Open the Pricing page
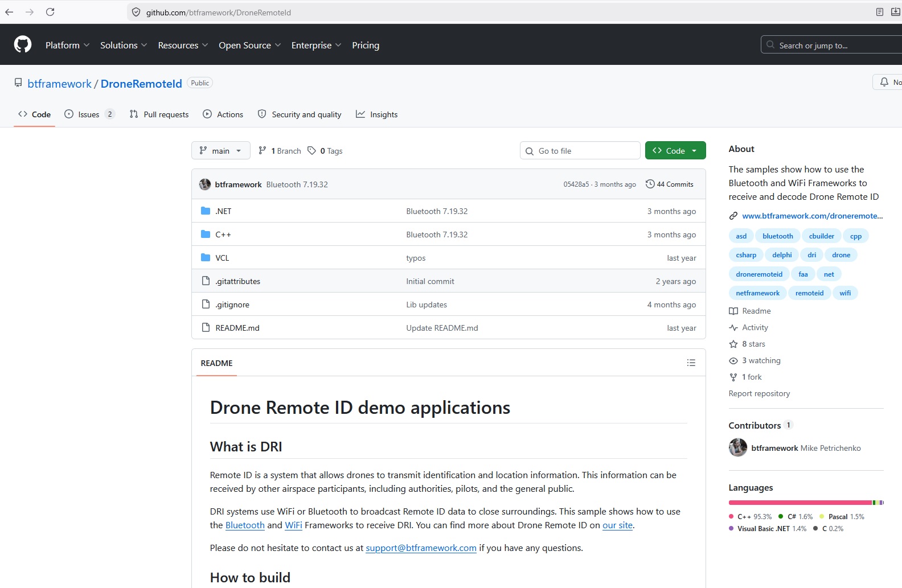Screen dimensions: 902x588 pyautogui.click(x=366, y=45)
